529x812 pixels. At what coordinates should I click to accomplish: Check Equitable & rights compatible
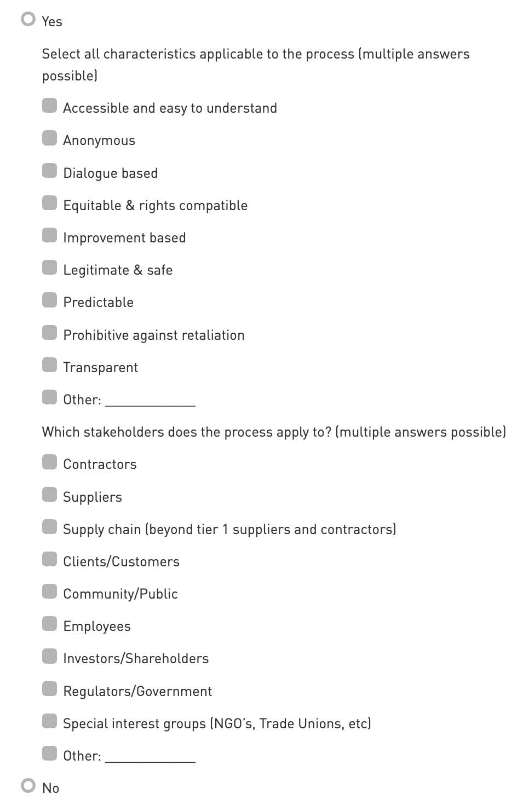coord(50,203)
